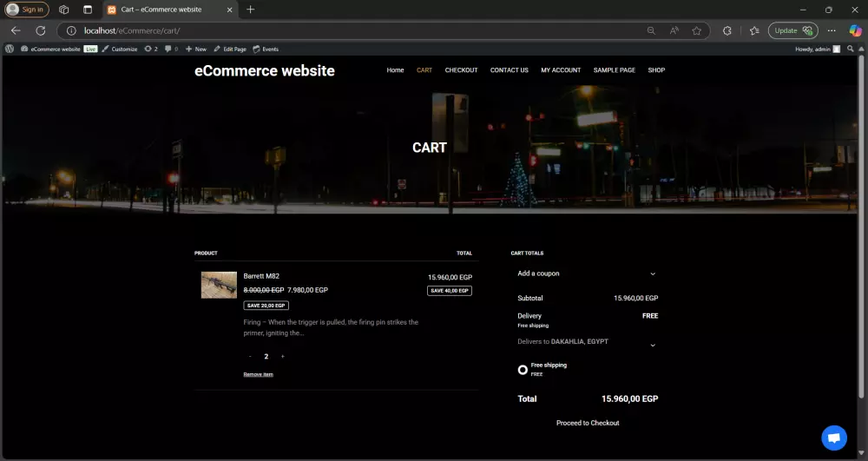Expand the Delivers to Dakahlia, Egypt chevron

(x=653, y=345)
